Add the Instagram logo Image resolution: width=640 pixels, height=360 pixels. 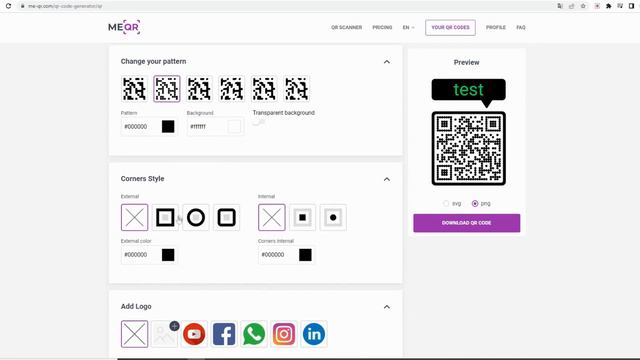(284, 334)
